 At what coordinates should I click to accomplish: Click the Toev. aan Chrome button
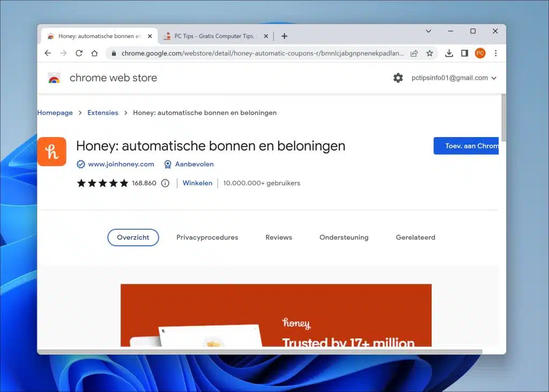click(466, 146)
